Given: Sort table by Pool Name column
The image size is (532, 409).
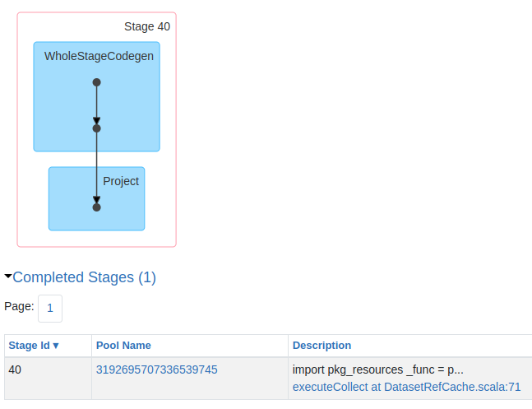Looking at the screenshot, I should (x=123, y=346).
